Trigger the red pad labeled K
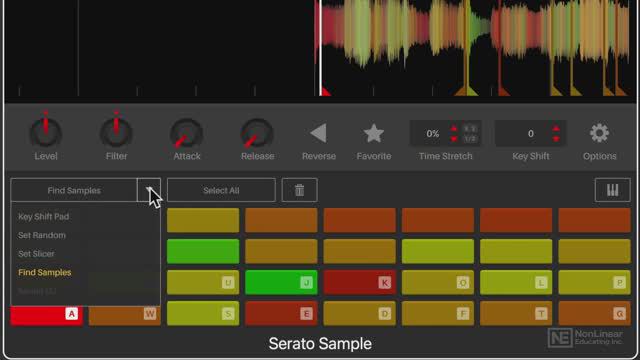This screenshot has width=640, height=360. 360,282
